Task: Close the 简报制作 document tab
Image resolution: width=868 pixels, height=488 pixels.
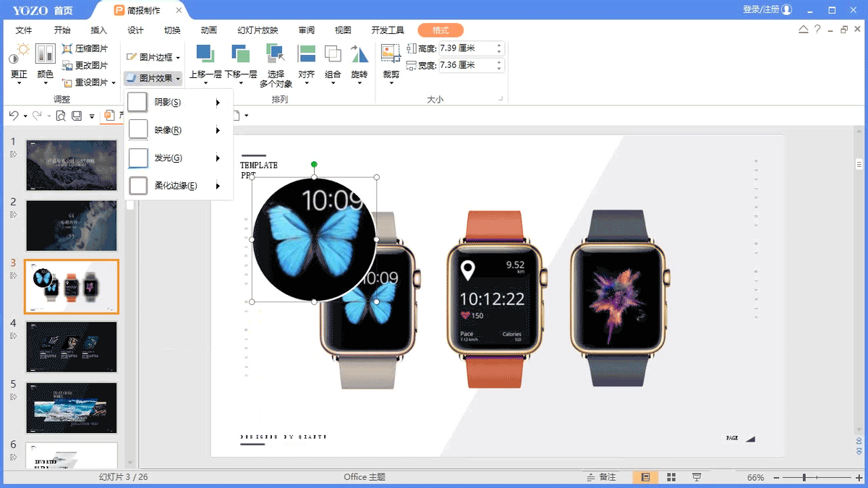Action: pyautogui.click(x=179, y=10)
